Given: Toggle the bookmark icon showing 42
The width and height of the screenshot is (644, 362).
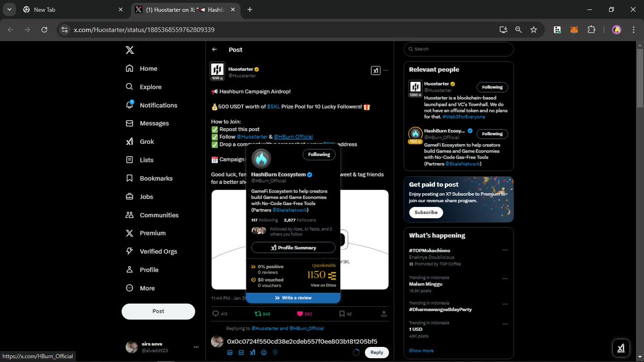Looking at the screenshot, I should [x=342, y=314].
